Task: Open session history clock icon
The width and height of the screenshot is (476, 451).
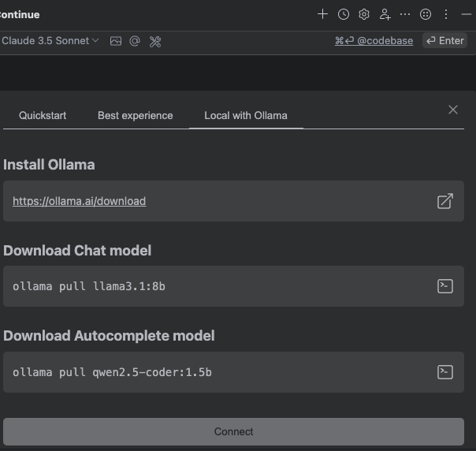Action: tap(344, 14)
